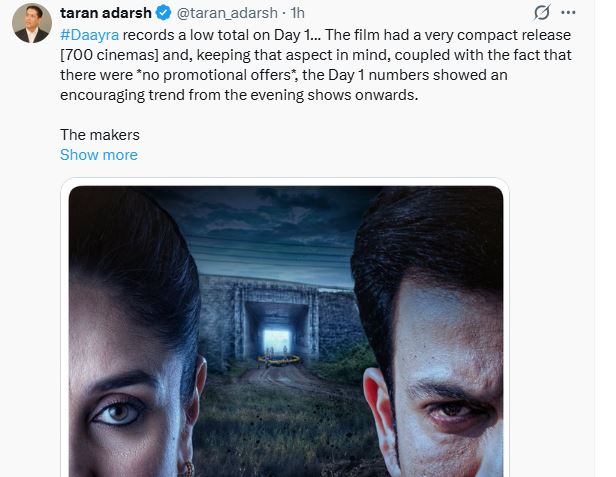Click the woman's earring in the poster
Screen dimensions: 616x477
[189, 469]
